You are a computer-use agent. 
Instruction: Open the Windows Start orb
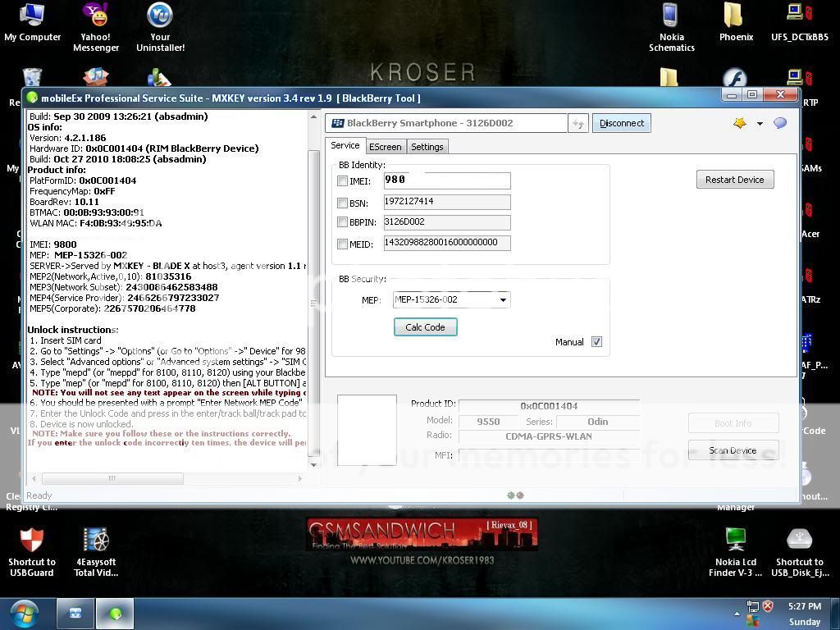(25, 614)
